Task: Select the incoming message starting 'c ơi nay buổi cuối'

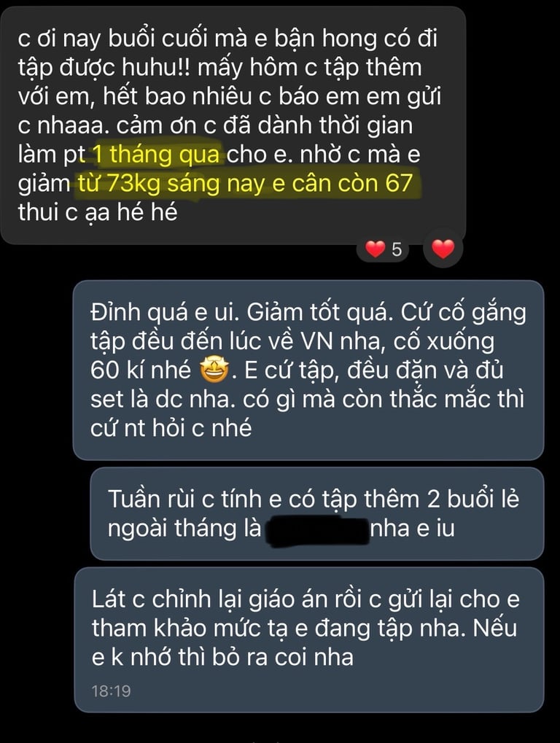Action: (233, 125)
